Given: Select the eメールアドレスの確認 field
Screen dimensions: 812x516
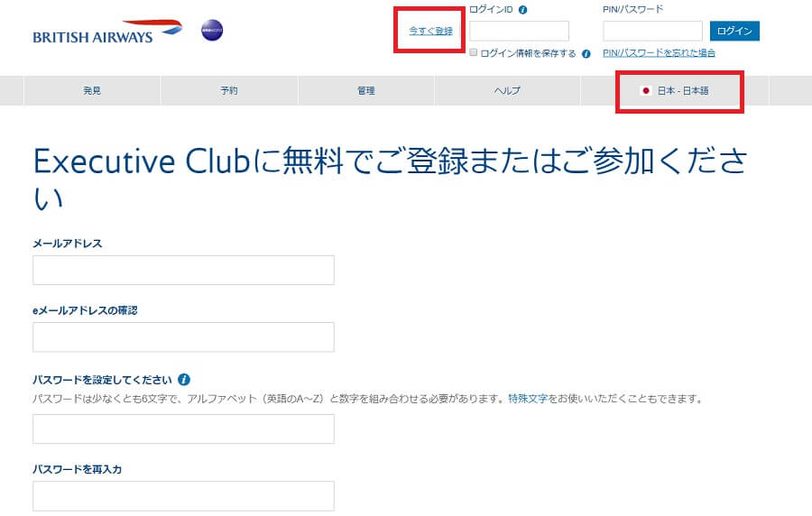Looking at the screenshot, I should 183,336.
